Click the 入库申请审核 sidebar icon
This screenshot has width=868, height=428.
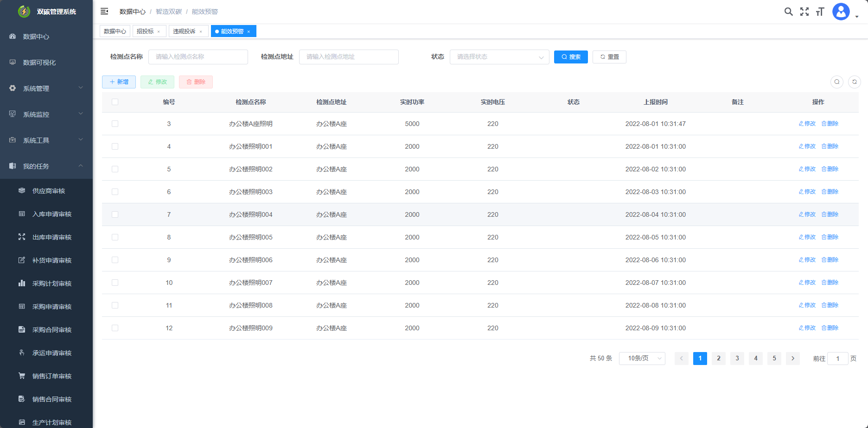click(x=22, y=214)
